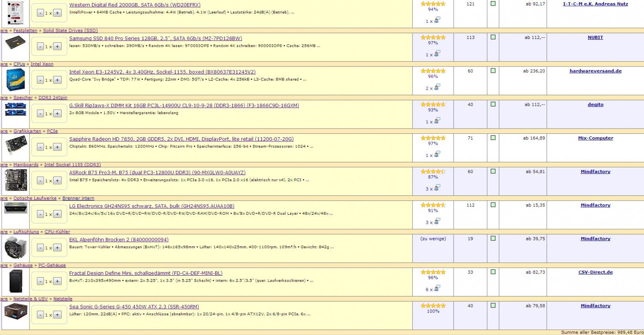This screenshot has width=644, height=335.
Task: Click the star rating of LG GH24NS95
Action: [433, 205]
